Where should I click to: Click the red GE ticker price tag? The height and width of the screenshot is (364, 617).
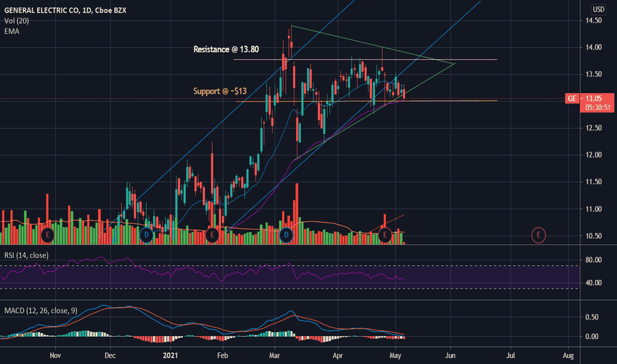(x=572, y=99)
